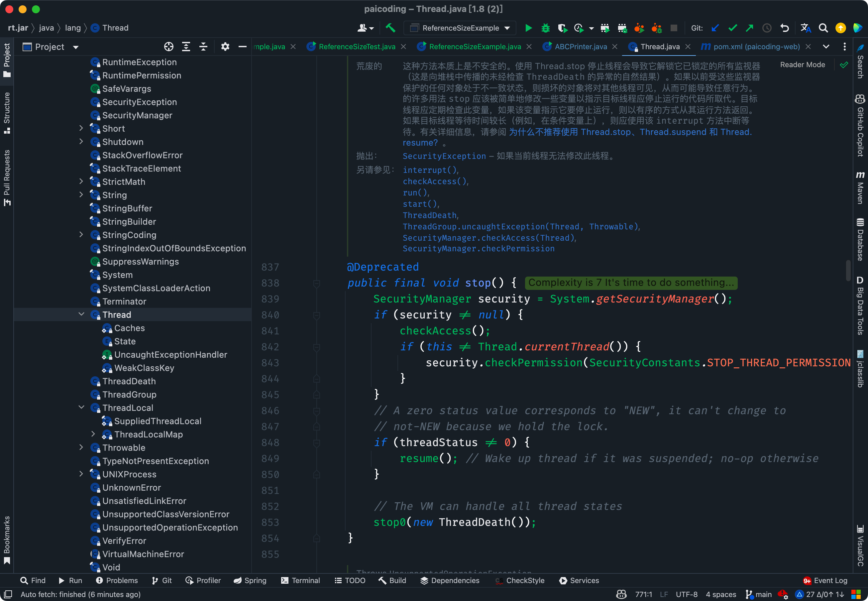Open the Spring tool window
This screenshot has height=601, width=868.
point(250,580)
